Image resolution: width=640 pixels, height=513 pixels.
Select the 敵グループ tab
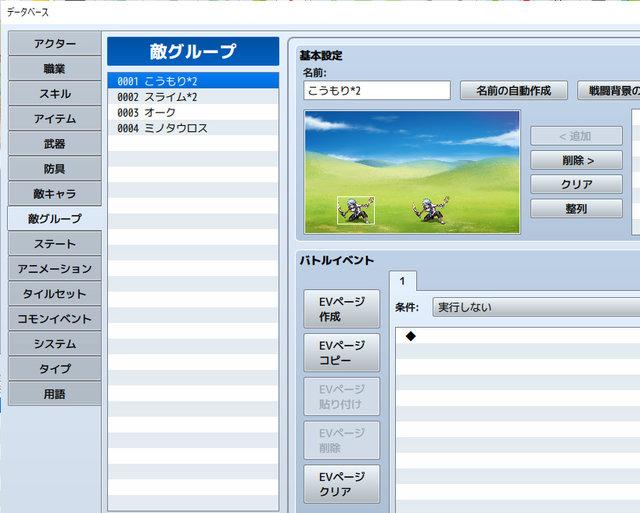coord(55,218)
